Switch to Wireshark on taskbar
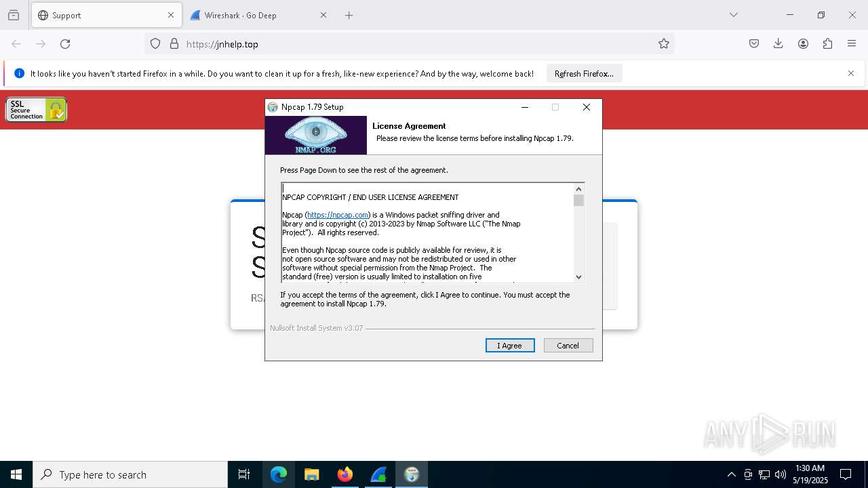 pos(378,474)
